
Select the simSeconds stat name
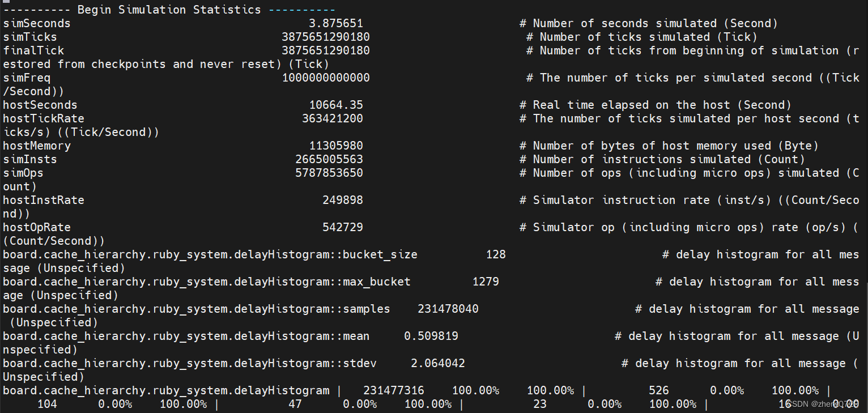pyautogui.click(x=37, y=23)
